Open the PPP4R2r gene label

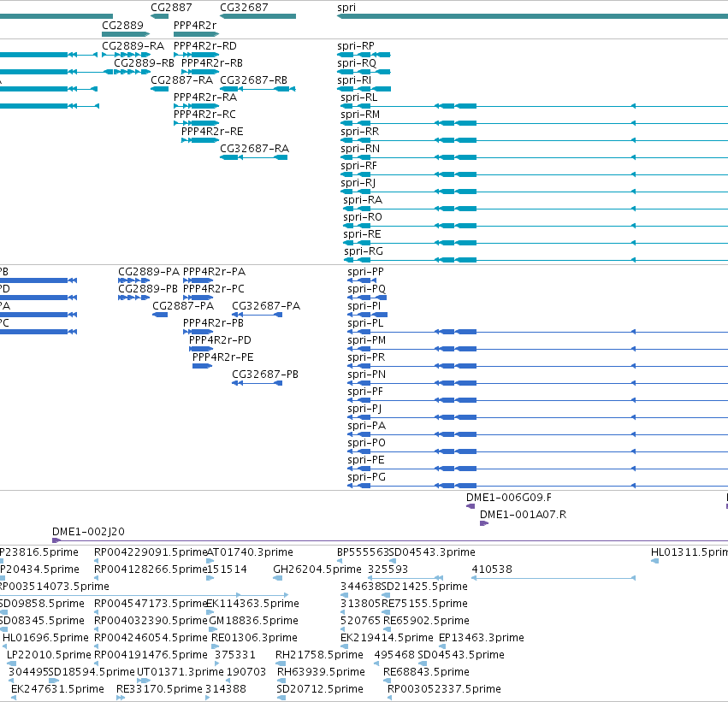(195, 25)
